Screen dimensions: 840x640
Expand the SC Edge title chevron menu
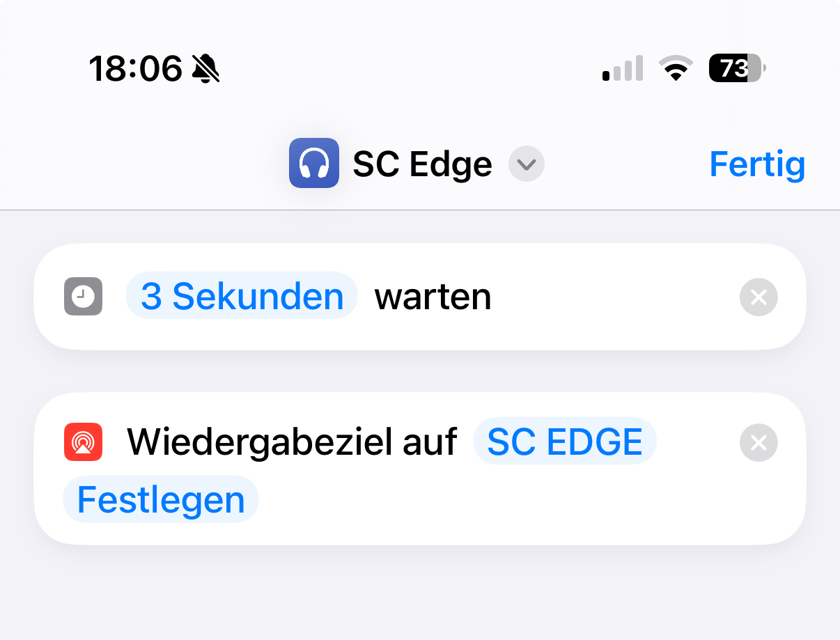[x=527, y=164]
